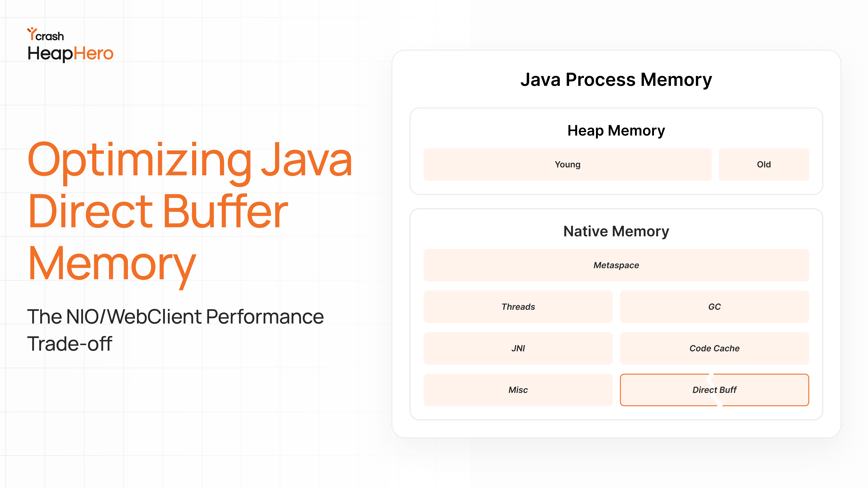Image resolution: width=868 pixels, height=488 pixels.
Task: Click the Trade-off subtitle line
Action: click(x=69, y=344)
